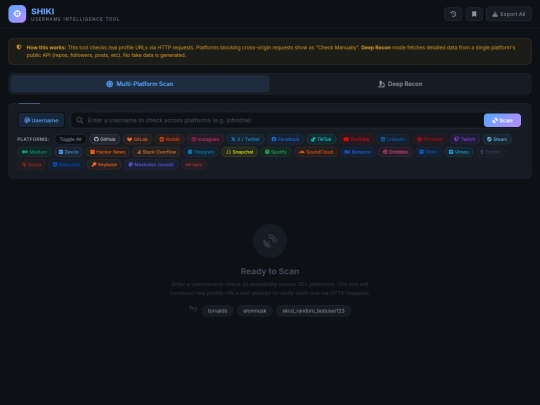This screenshot has width=540, height=405.
Task: Toggle the Quora platform chip
Action: click(x=31, y=165)
